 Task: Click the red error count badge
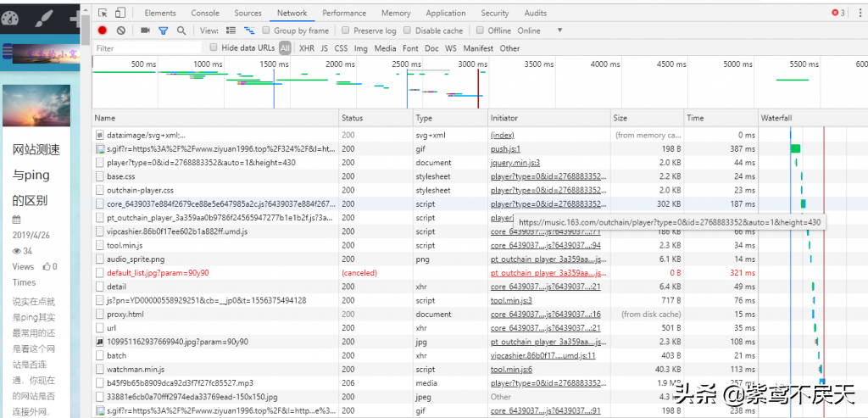(837, 13)
